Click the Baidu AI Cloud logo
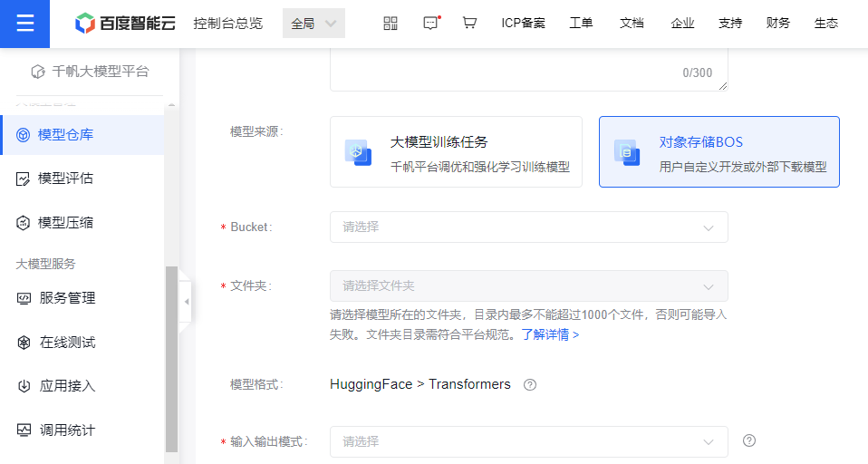 (x=125, y=24)
